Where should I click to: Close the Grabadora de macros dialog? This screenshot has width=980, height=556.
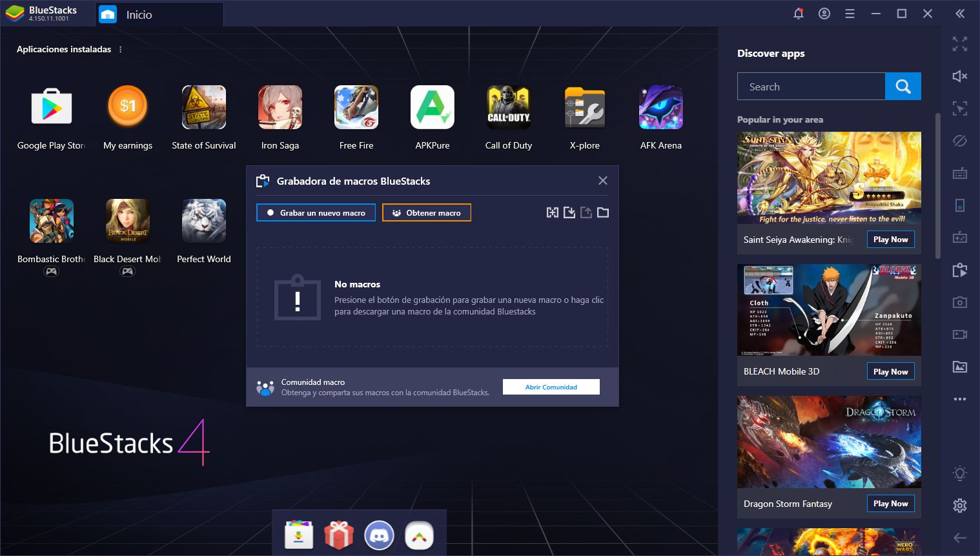point(603,181)
